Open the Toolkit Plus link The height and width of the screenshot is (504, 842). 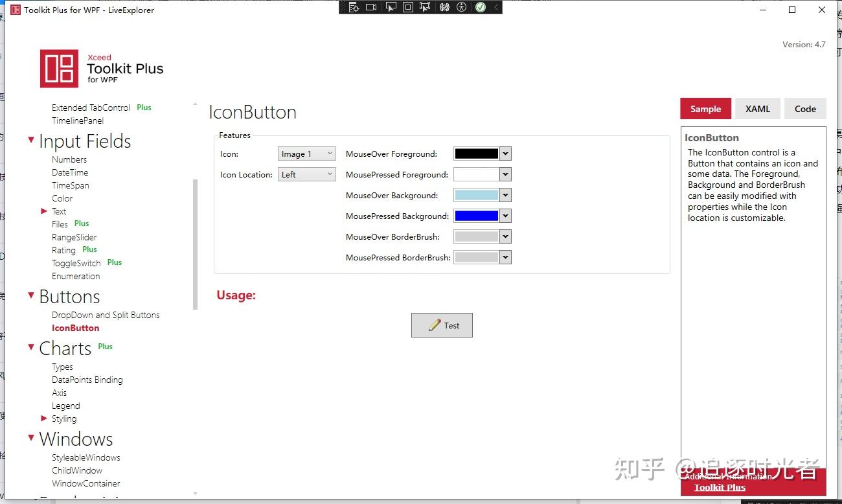click(720, 488)
